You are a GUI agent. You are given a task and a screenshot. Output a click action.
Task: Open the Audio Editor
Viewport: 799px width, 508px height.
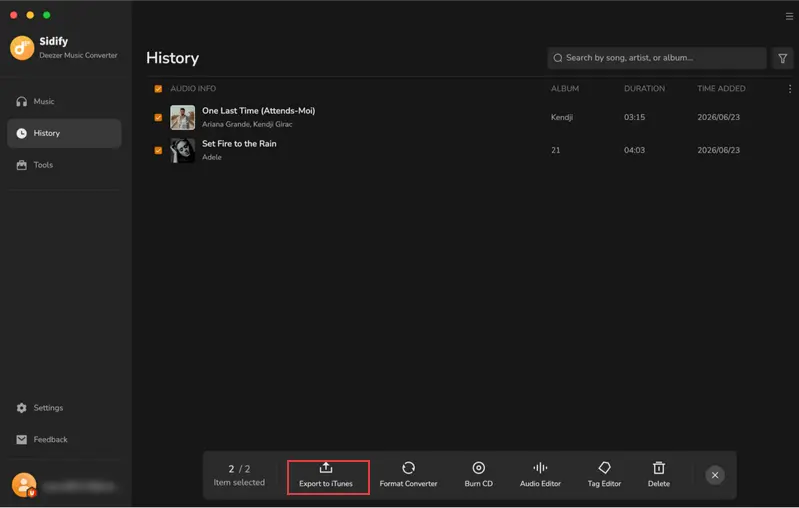pyautogui.click(x=540, y=475)
